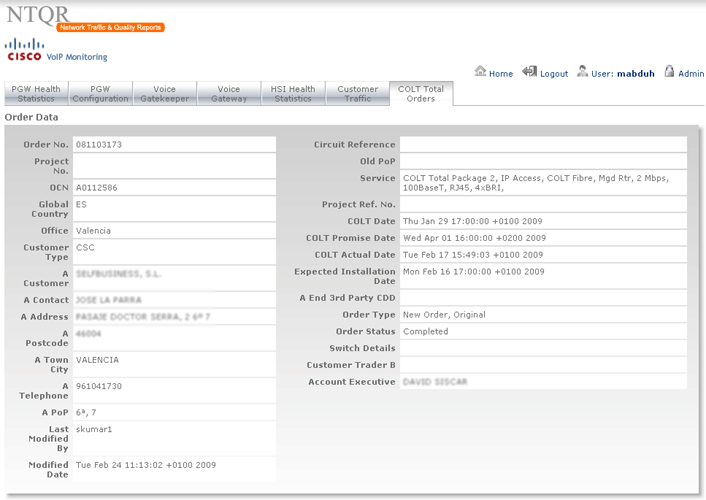The image size is (706, 500).
Task: Switch to PGW Configuration tab
Action: (100, 94)
